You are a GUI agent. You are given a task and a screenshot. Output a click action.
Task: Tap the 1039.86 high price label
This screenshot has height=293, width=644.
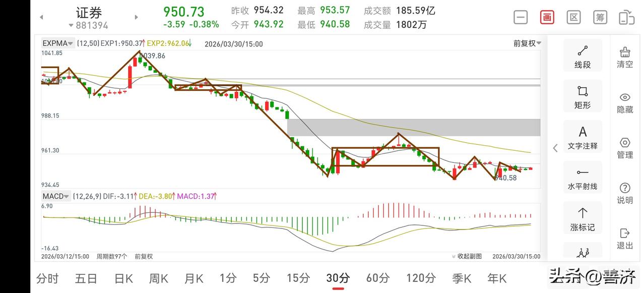[153, 55]
